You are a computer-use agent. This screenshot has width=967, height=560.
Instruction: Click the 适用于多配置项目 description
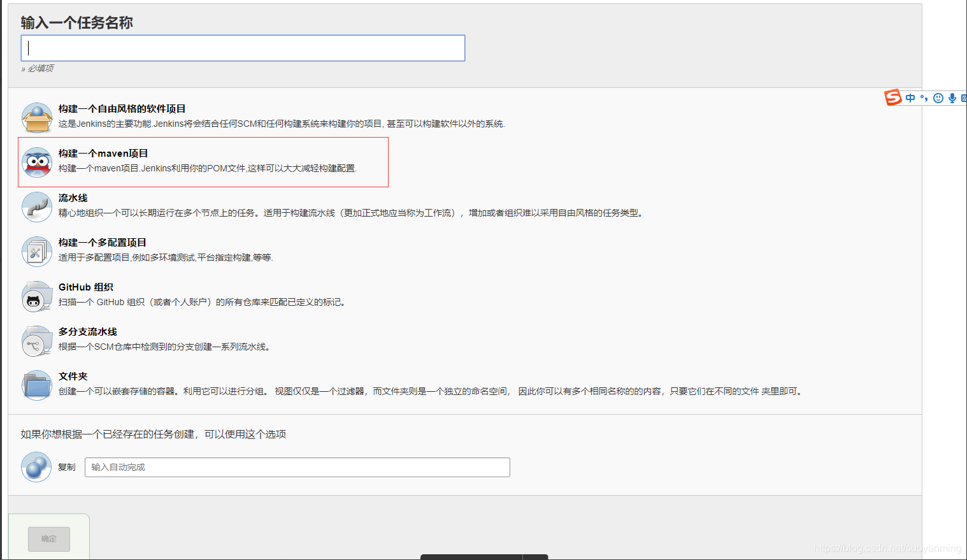click(x=166, y=257)
